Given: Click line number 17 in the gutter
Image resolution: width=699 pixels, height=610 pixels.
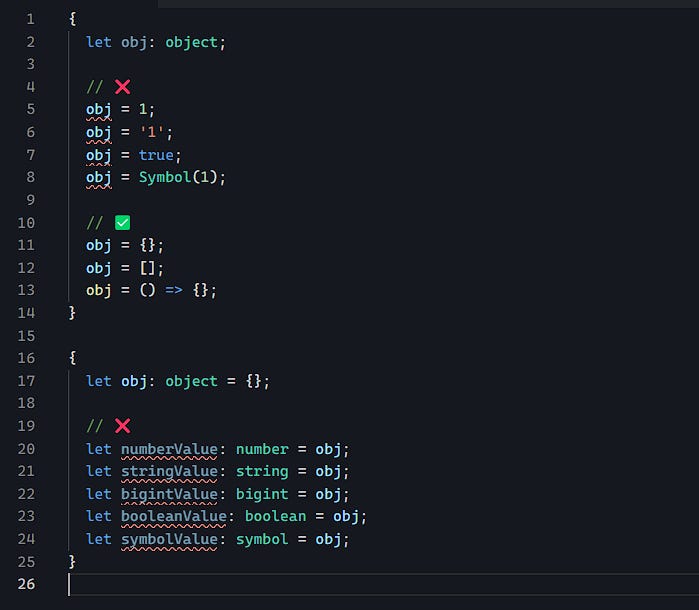Looking at the screenshot, I should coord(26,381).
